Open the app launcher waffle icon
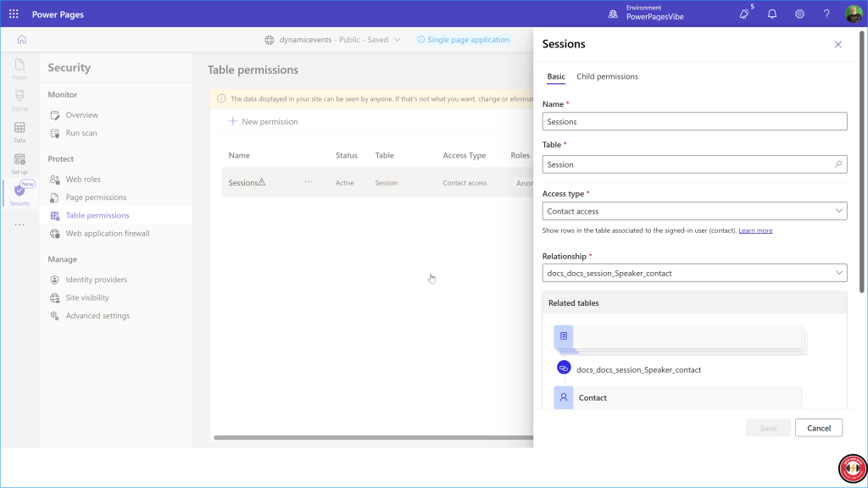This screenshot has height=488, width=868. pos(14,14)
